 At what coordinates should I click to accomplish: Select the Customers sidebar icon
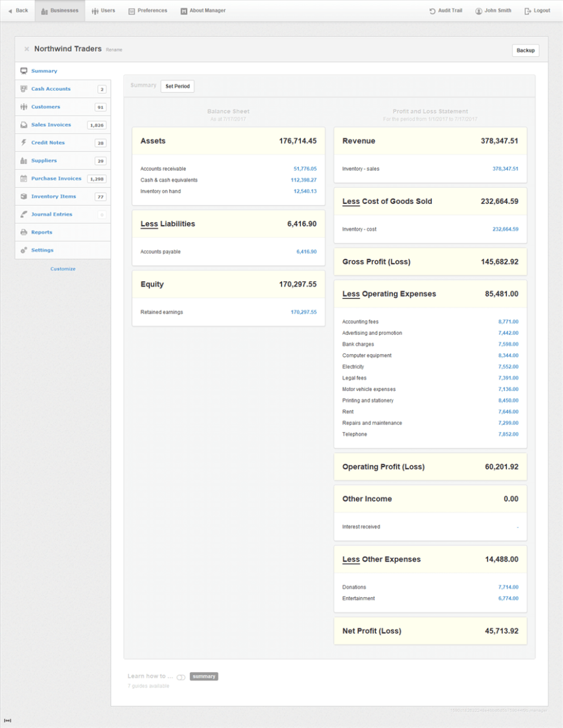point(23,107)
